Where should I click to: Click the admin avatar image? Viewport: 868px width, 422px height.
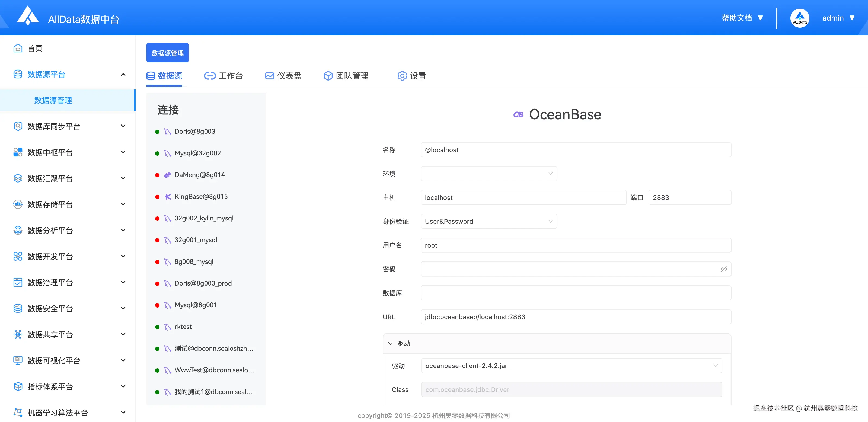click(800, 18)
